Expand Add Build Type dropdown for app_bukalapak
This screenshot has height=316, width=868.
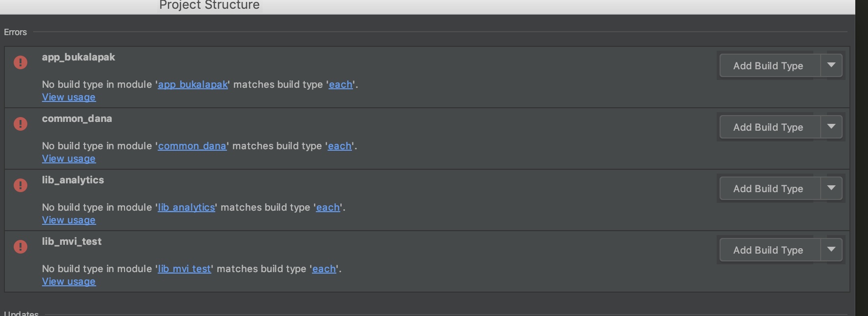831,65
